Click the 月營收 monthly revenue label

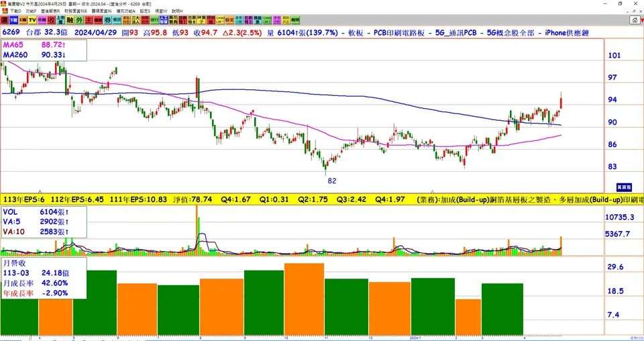click(x=13, y=263)
